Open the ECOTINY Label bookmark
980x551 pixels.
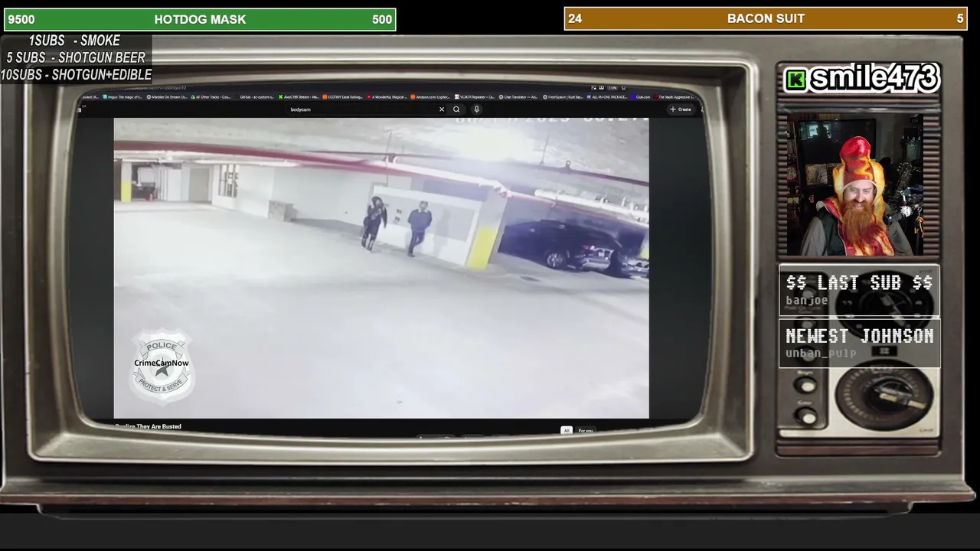coord(342,97)
